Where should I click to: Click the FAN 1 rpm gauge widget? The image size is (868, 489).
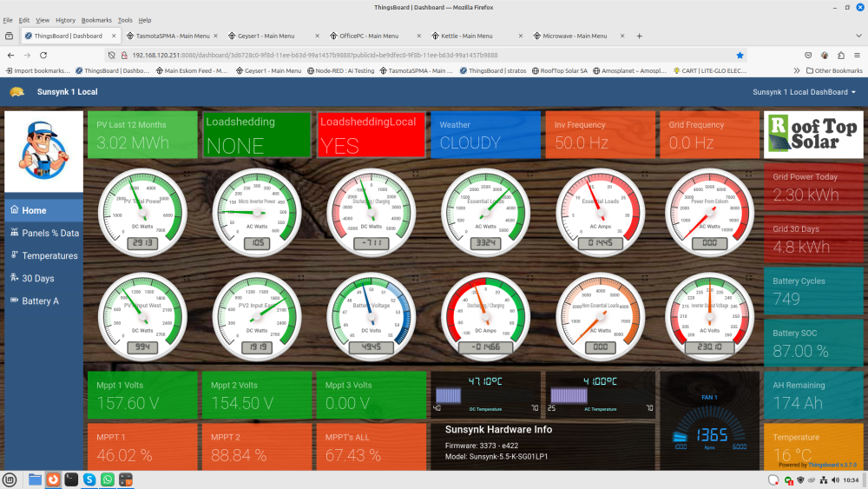[x=710, y=421]
